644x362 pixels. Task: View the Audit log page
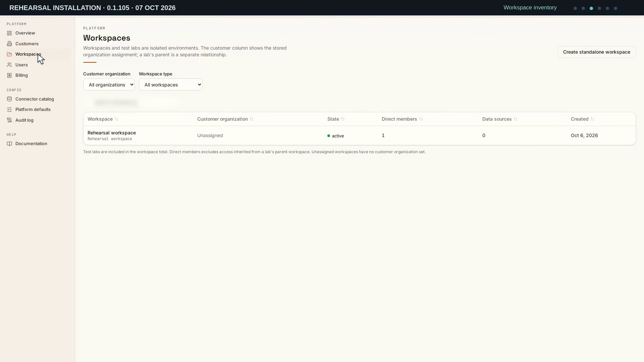24,120
